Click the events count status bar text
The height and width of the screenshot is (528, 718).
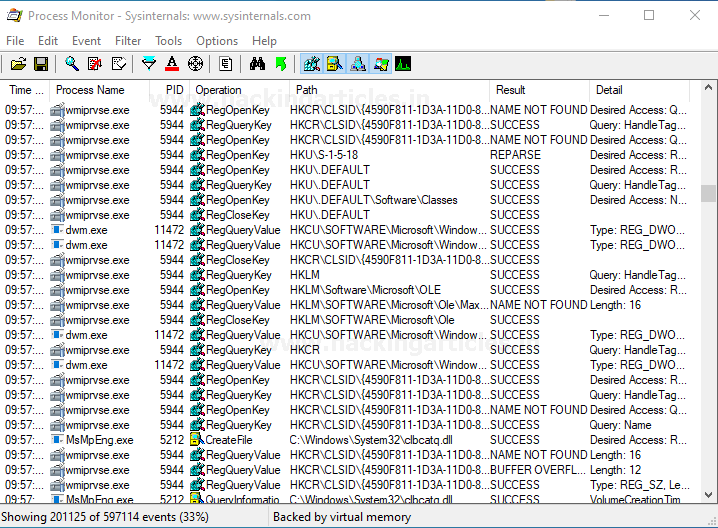coord(105,517)
